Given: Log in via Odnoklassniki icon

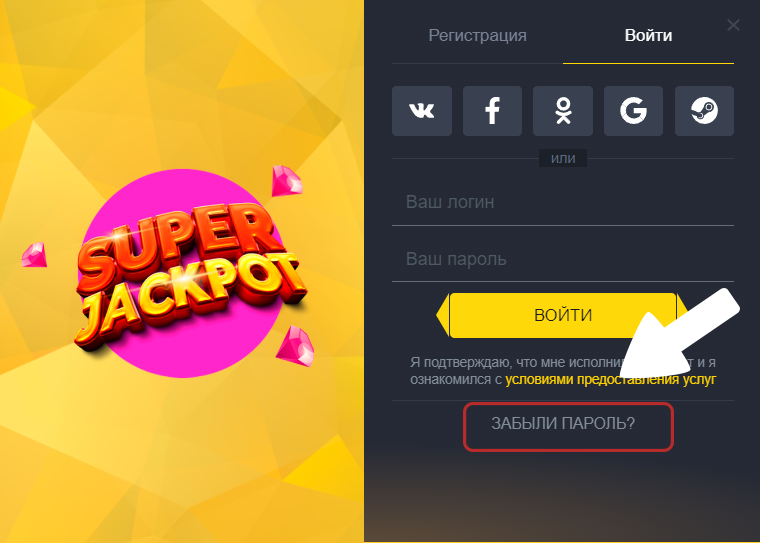Looking at the screenshot, I should click(x=563, y=111).
